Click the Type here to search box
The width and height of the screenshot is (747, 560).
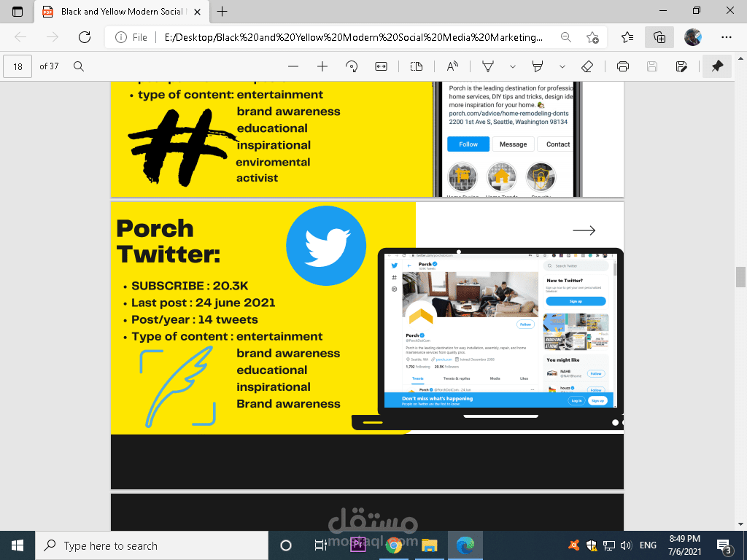152,545
